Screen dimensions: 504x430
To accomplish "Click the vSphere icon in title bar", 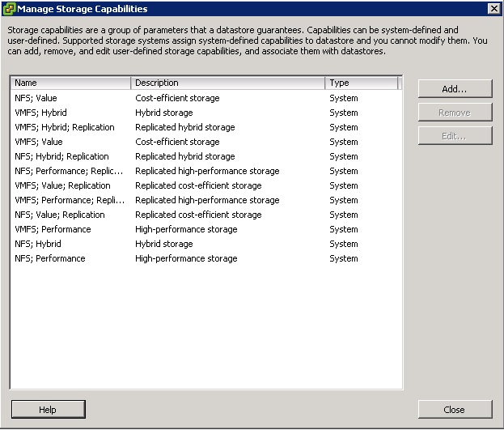I will pyautogui.click(x=9, y=9).
